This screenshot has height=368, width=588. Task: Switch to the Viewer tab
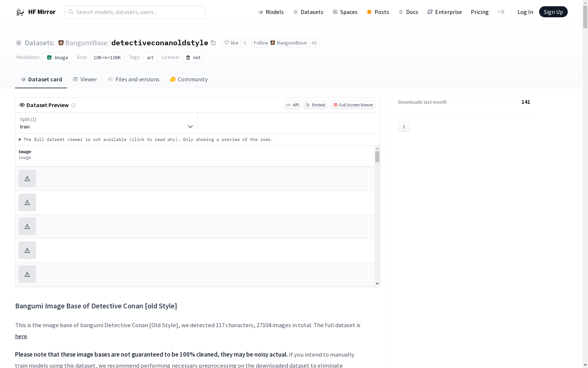tap(85, 79)
